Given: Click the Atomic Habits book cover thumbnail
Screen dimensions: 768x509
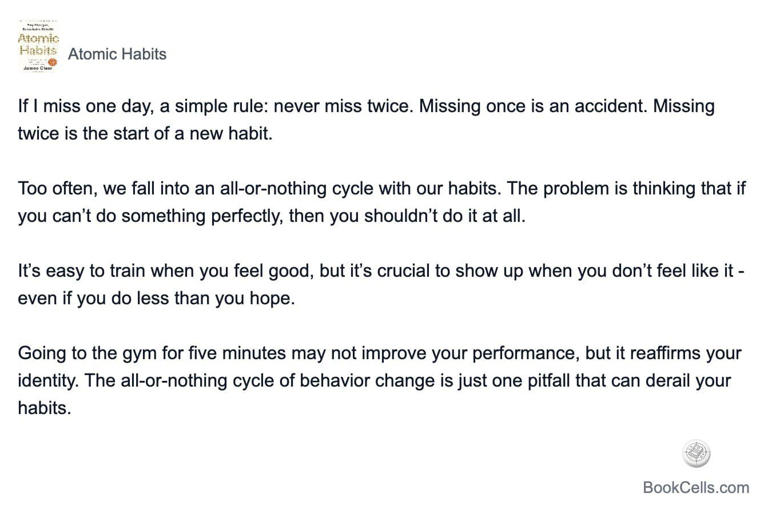Looking at the screenshot, I should coord(38,43).
